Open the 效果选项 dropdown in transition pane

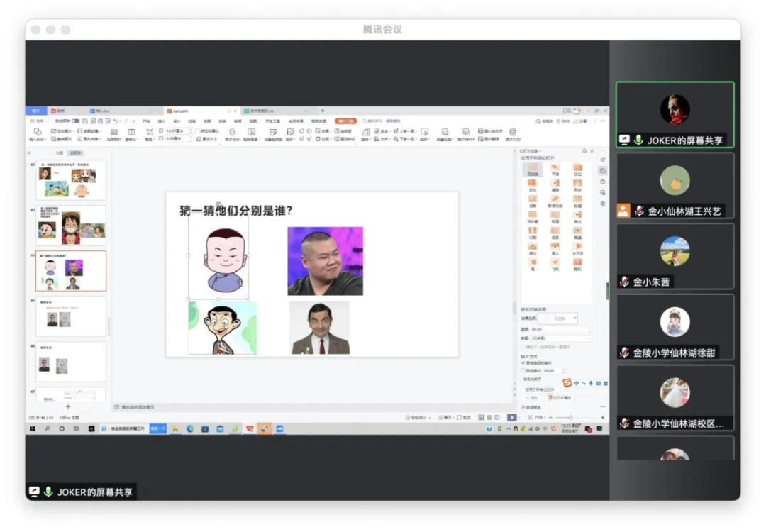point(558,318)
